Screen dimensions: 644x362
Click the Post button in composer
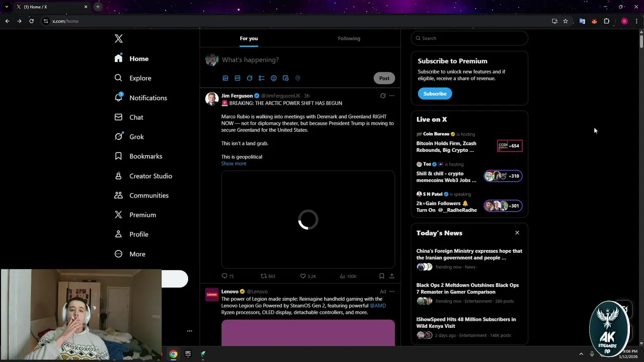pos(384,78)
